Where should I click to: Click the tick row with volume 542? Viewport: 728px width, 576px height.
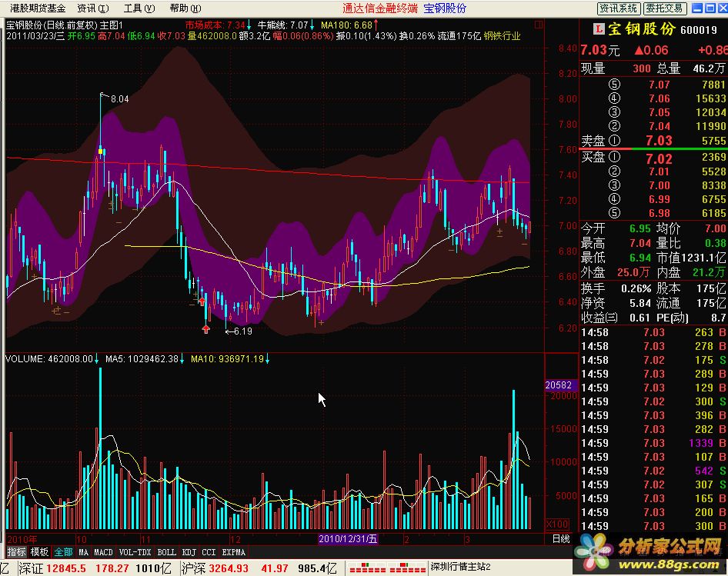pyautogui.click(x=653, y=471)
